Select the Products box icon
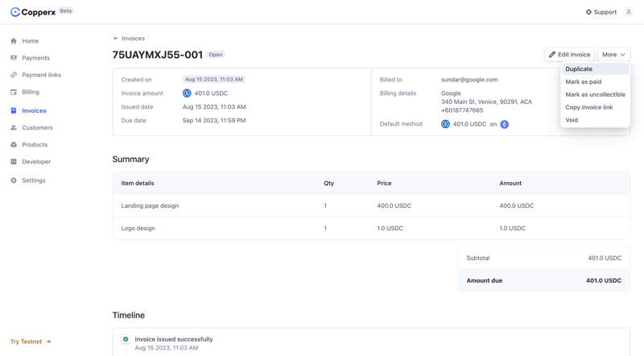 (14, 145)
